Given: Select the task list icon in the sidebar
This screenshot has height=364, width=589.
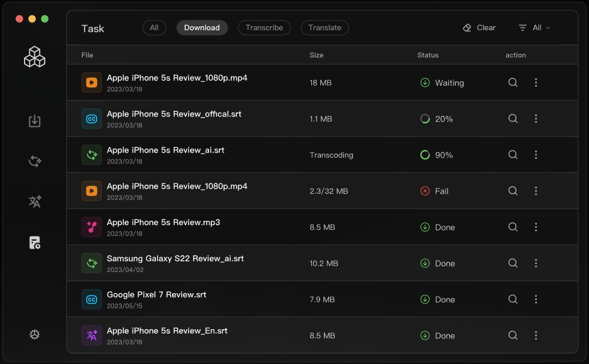Looking at the screenshot, I should click(34, 243).
